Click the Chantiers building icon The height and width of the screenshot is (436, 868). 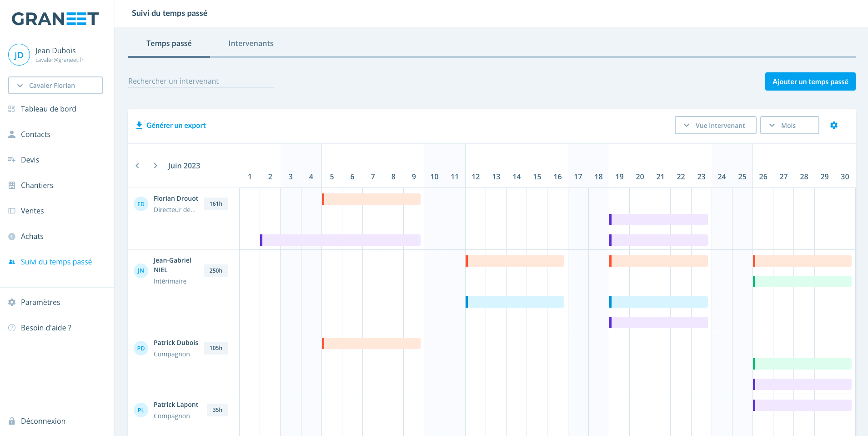pyautogui.click(x=12, y=185)
